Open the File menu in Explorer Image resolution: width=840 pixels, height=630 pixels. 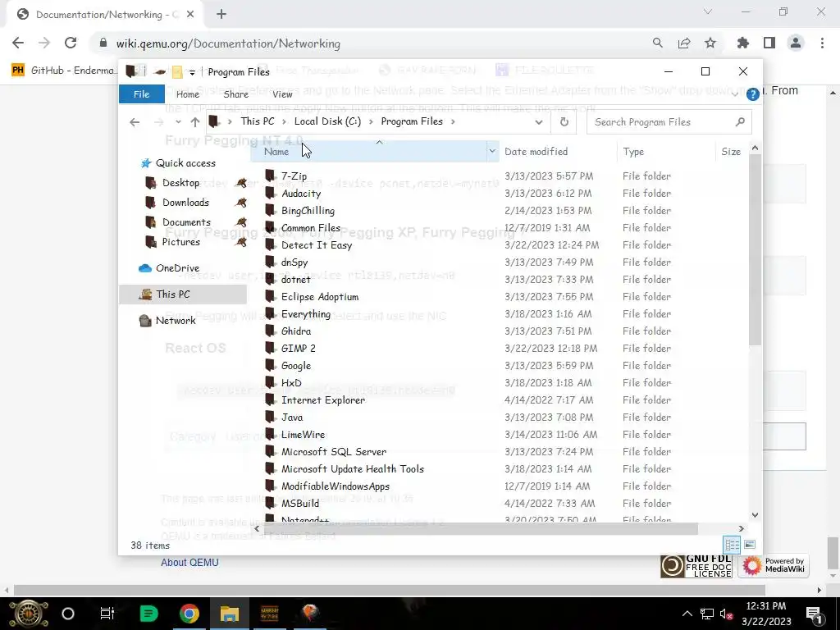(141, 94)
